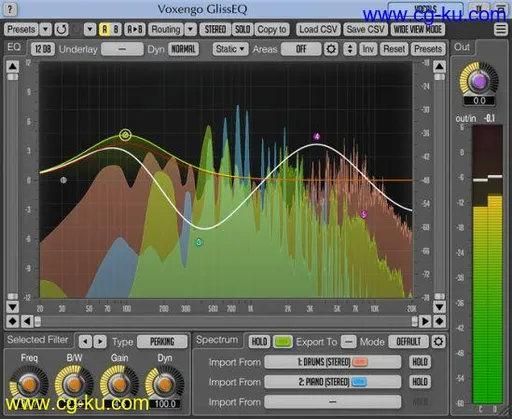Open the Spectrum settings gear icon
Screen dimensions: 512x419
[438, 341]
